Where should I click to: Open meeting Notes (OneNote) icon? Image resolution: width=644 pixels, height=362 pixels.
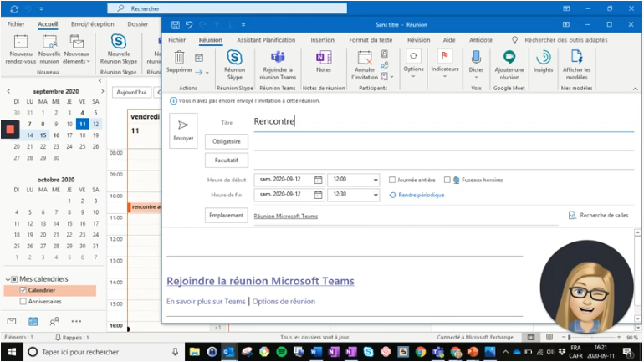(x=323, y=58)
